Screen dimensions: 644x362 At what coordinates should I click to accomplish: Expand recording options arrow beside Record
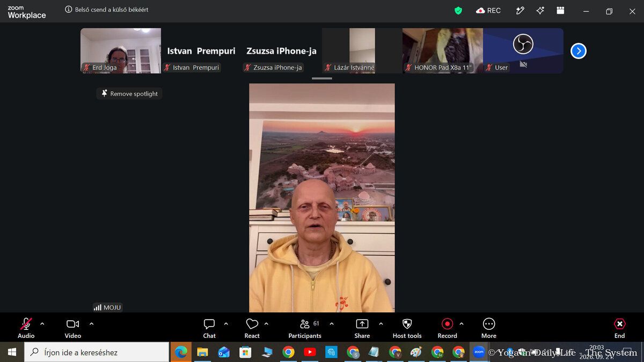pyautogui.click(x=462, y=323)
